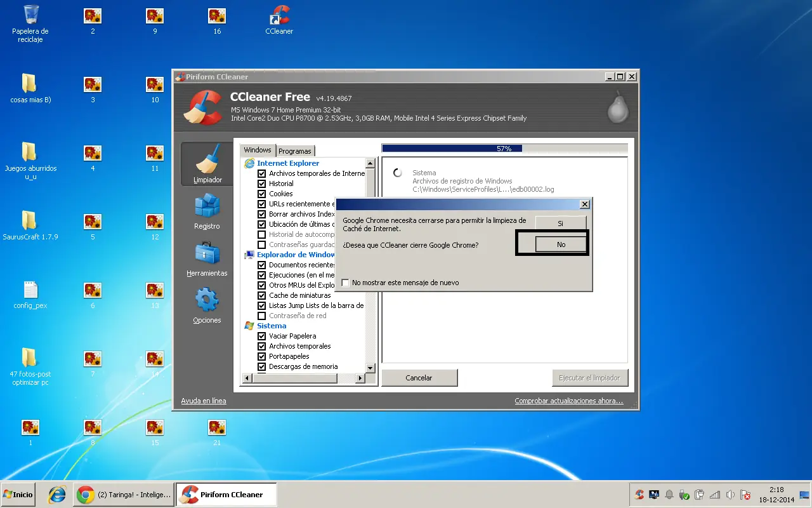The width and height of the screenshot is (812, 508).
Task: Open the Inicio start button
Action: tap(18, 495)
